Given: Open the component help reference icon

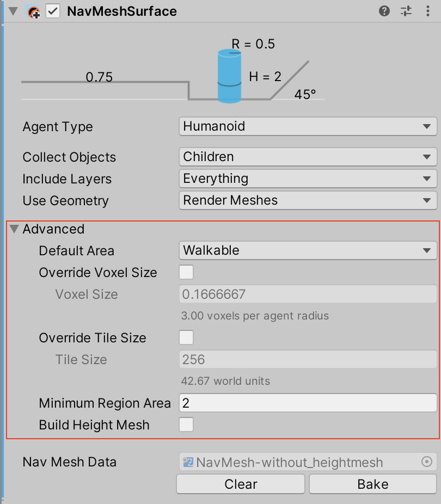Looking at the screenshot, I should click(384, 11).
